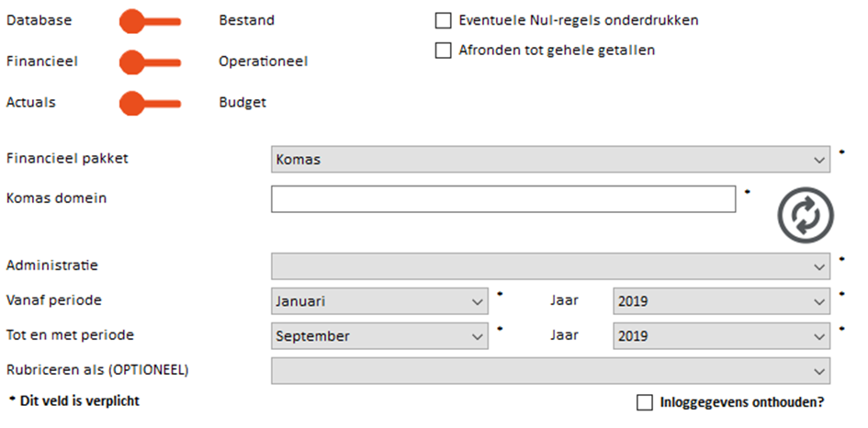Open the Vanaf periode month dropdown
Viewport: 868px width, 428px height.
point(379,301)
